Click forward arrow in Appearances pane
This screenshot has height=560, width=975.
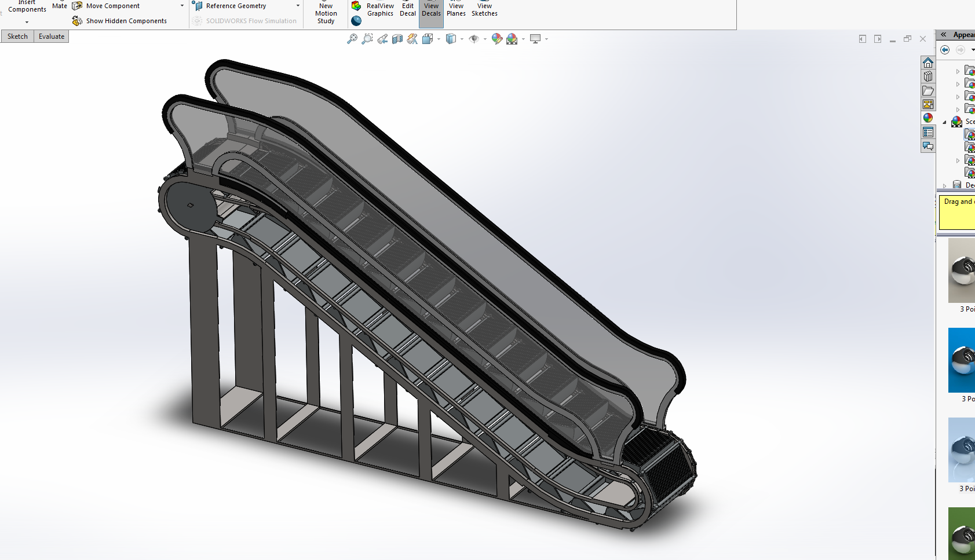[961, 50]
